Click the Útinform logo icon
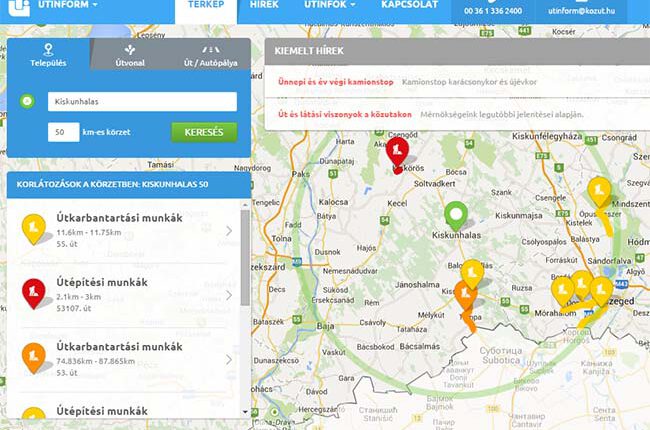650x430 pixels. [x=19, y=7]
